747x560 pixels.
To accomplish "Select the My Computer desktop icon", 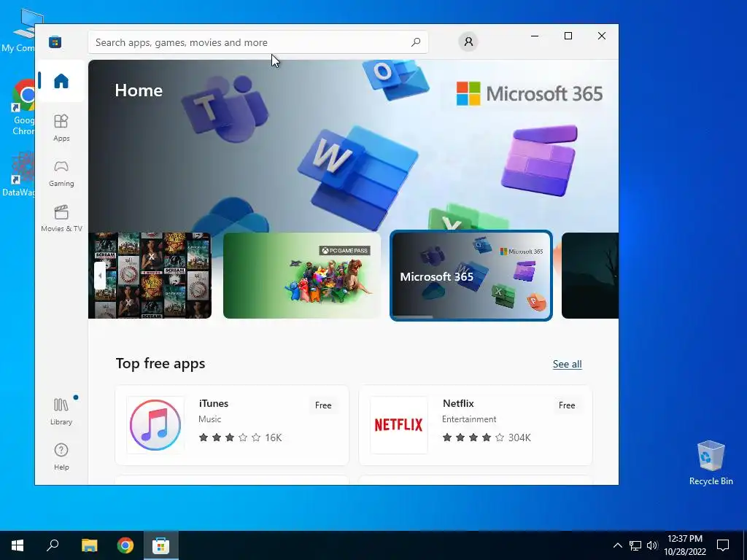I will click(18, 31).
